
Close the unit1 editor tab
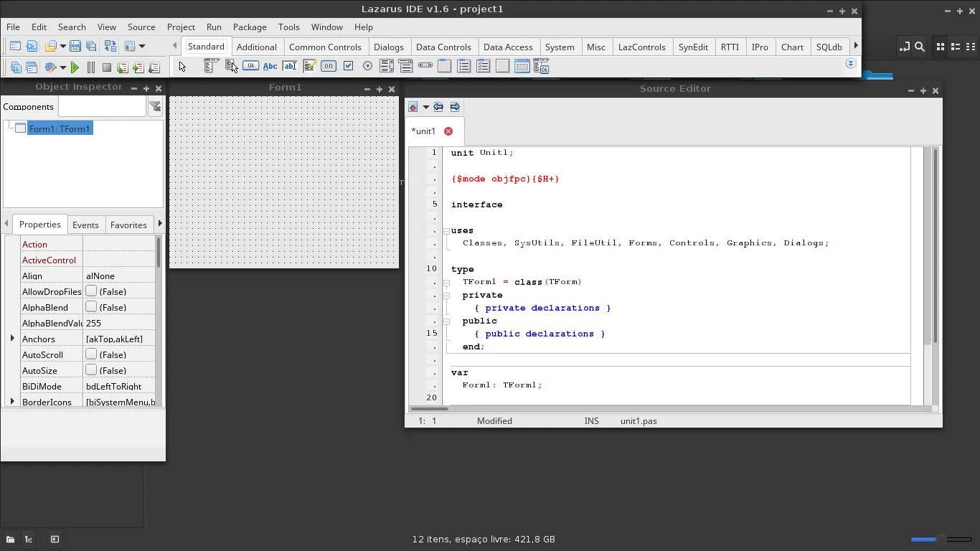point(448,131)
